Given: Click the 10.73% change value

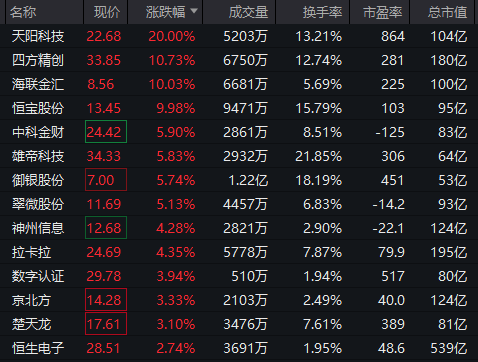Looking at the screenshot, I should (172, 60).
